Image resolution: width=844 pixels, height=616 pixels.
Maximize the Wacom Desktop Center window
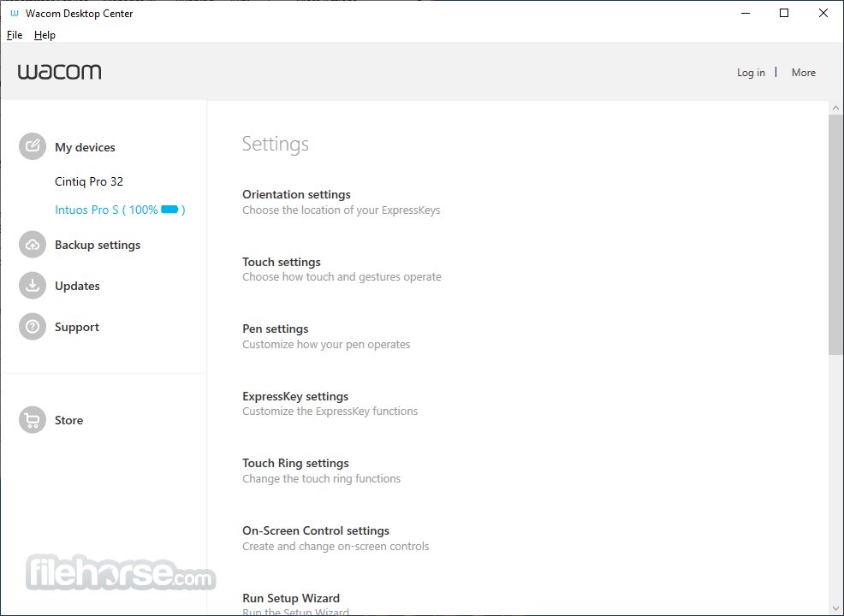[784, 14]
